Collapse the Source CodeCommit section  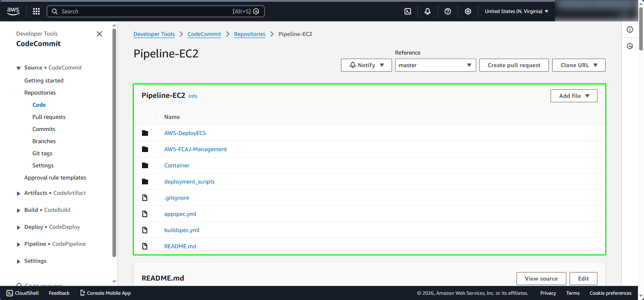(x=19, y=68)
